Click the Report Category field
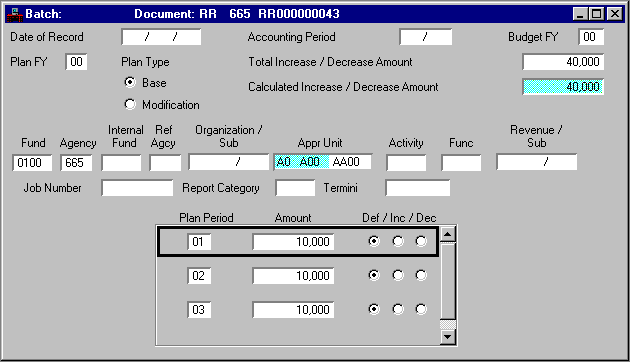Screen dimensions: 630x362 tap(295, 188)
